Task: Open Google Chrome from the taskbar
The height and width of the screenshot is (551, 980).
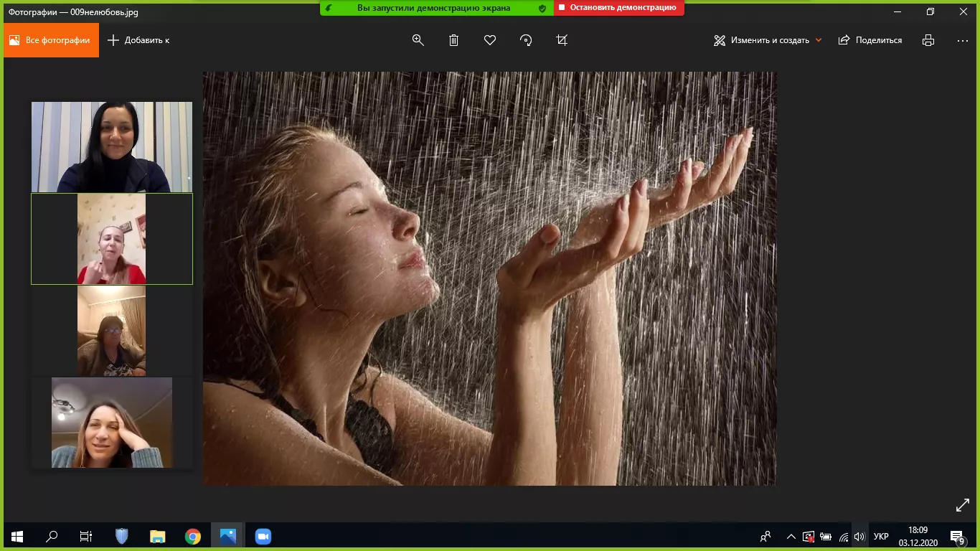Action: click(x=192, y=536)
